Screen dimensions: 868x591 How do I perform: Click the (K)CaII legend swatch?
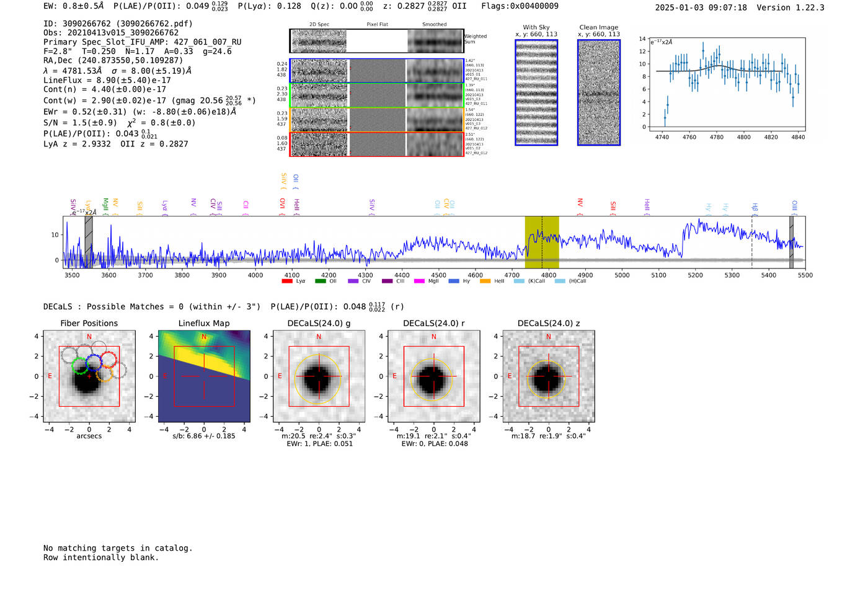(519, 281)
